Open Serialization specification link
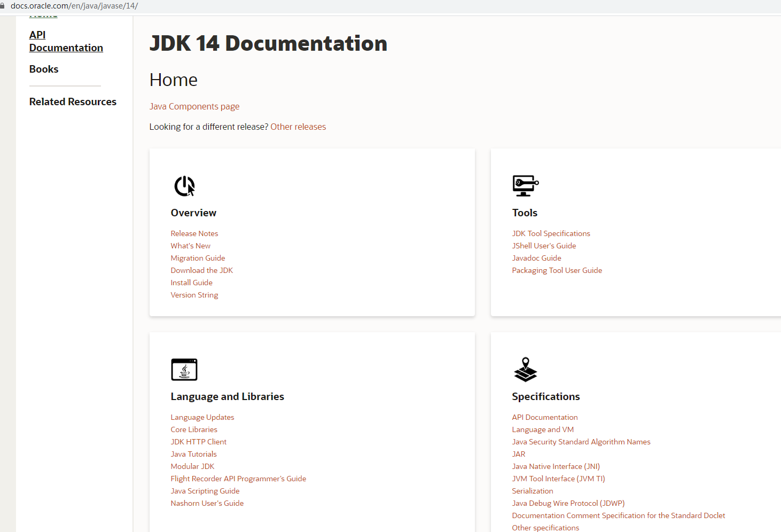This screenshot has width=781, height=532. pyautogui.click(x=533, y=491)
